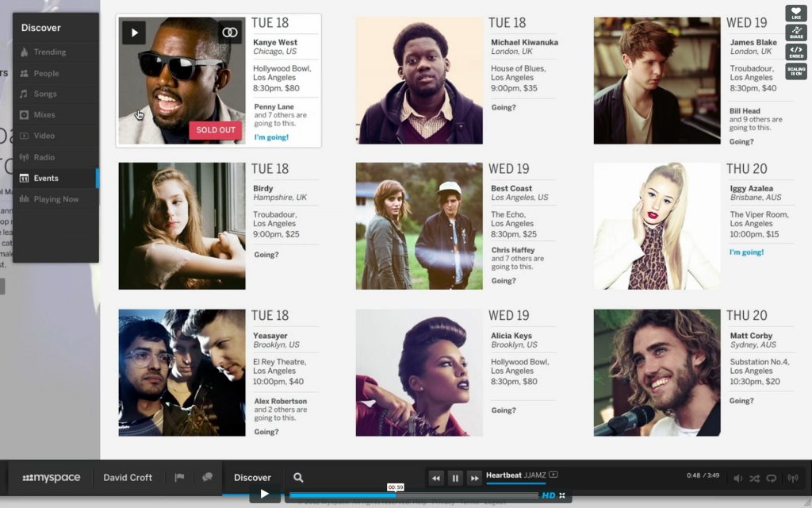
Task: Toggle repeat in the player bar
Action: (x=771, y=479)
